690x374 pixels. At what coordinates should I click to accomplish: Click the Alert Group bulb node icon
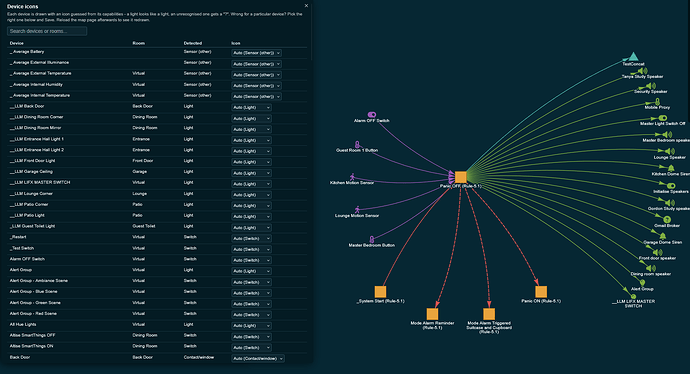[x=642, y=283]
